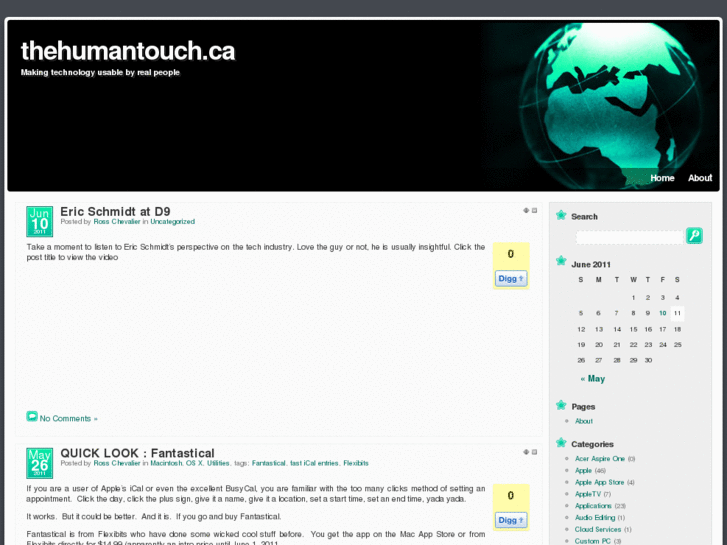Image resolution: width=727 pixels, height=545 pixels.
Task: Click the Eric Schmidt Digg count 0
Action: tap(511, 254)
